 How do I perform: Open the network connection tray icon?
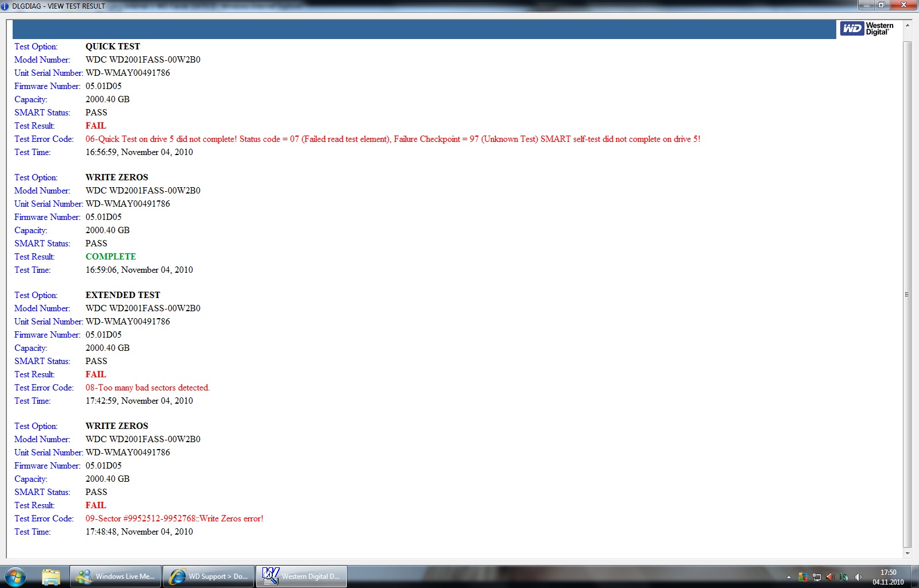click(816, 577)
